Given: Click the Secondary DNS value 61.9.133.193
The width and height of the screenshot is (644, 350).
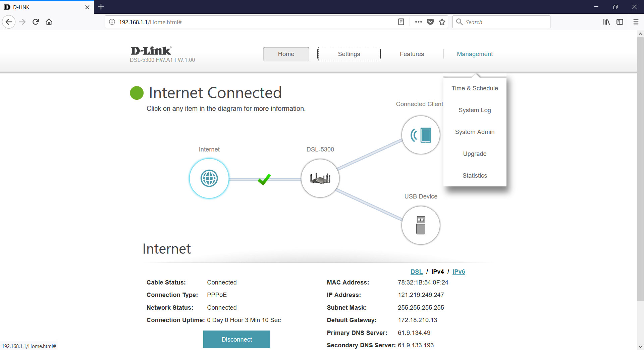Looking at the screenshot, I should [x=416, y=345].
